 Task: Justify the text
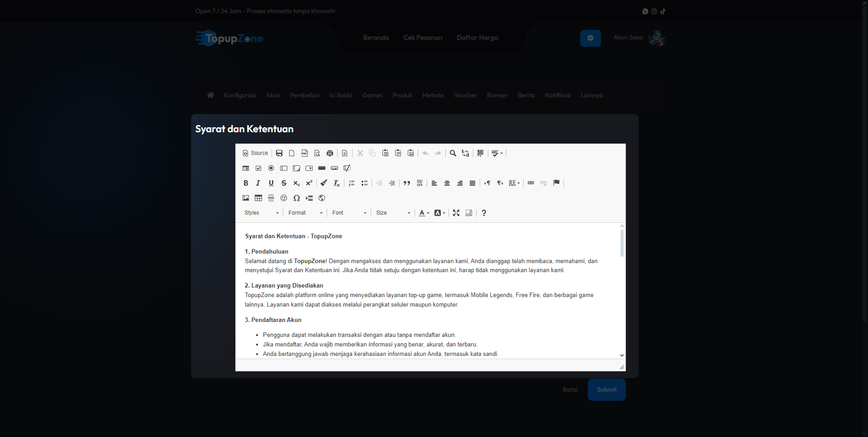(x=472, y=183)
